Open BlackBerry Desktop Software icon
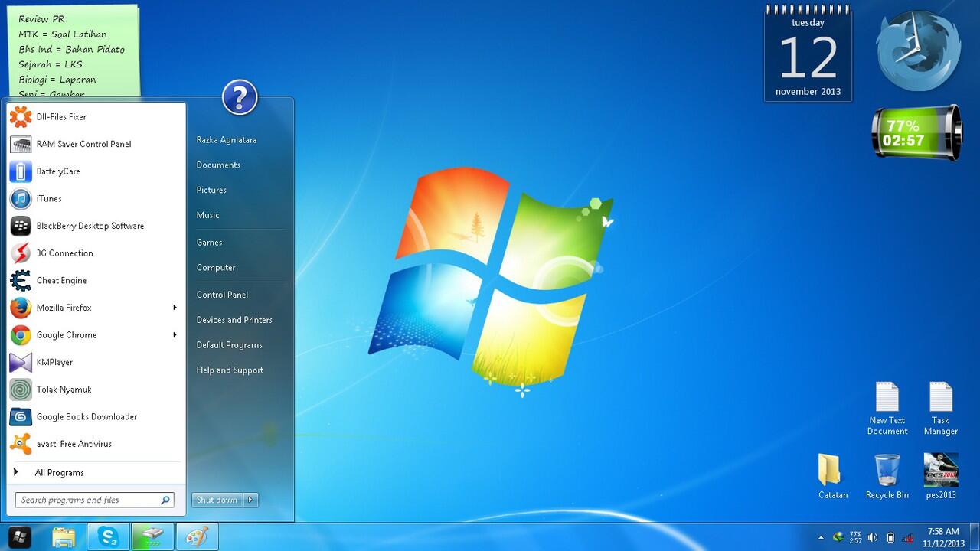The width and height of the screenshot is (980, 551). [21, 226]
